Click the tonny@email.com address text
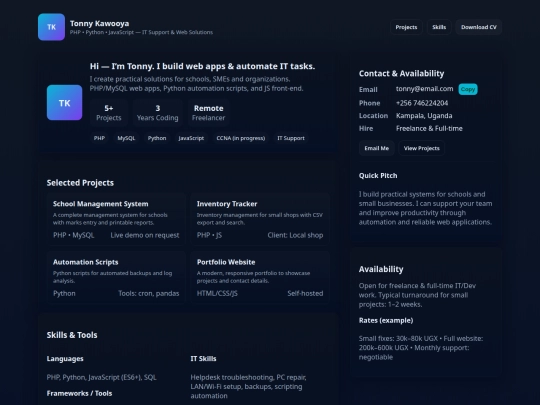Image resolution: width=540 pixels, height=405 pixels. tap(425, 89)
